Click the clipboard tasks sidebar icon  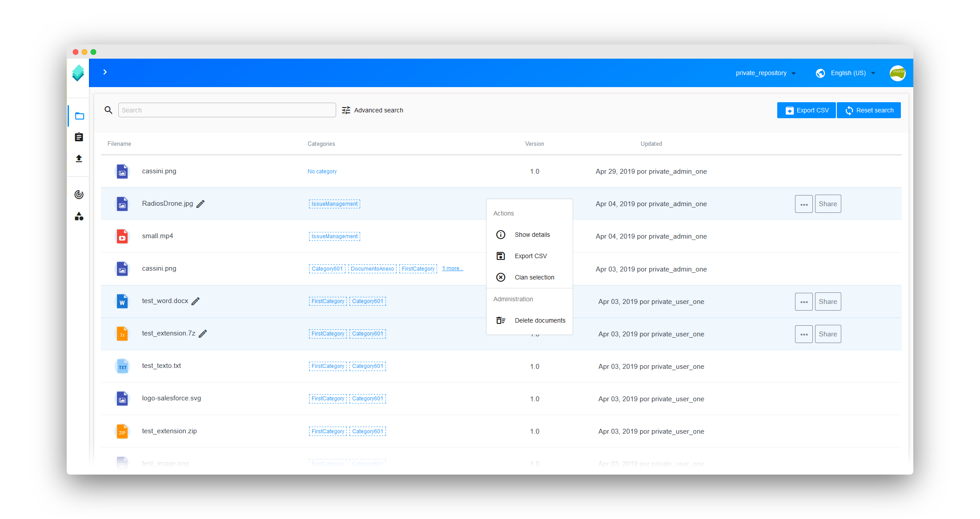click(x=79, y=137)
